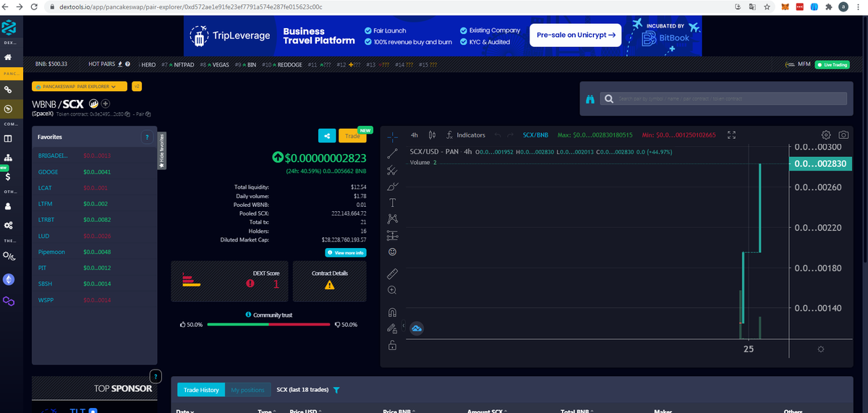Open the DEXT Score card
This screenshot has height=413, width=868.
(229, 281)
